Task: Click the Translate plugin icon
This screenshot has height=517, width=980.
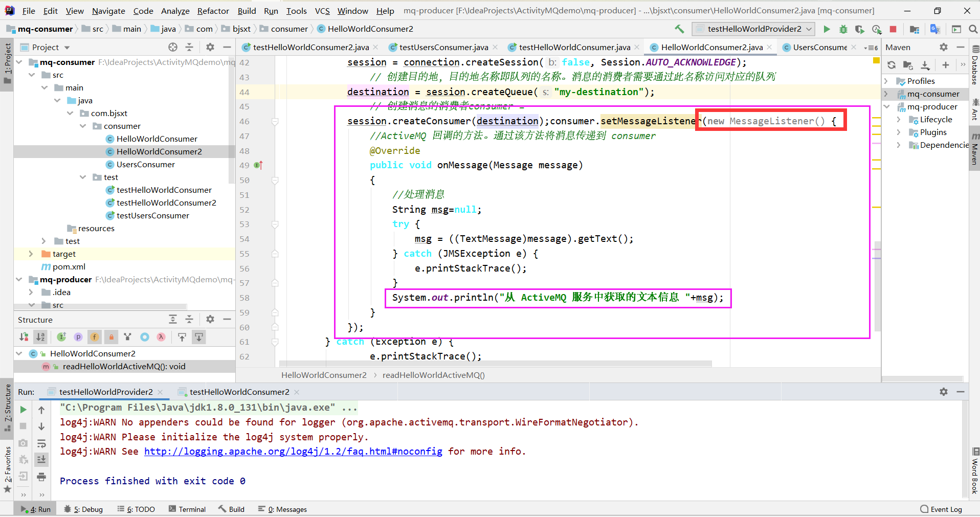Action: pos(935,29)
